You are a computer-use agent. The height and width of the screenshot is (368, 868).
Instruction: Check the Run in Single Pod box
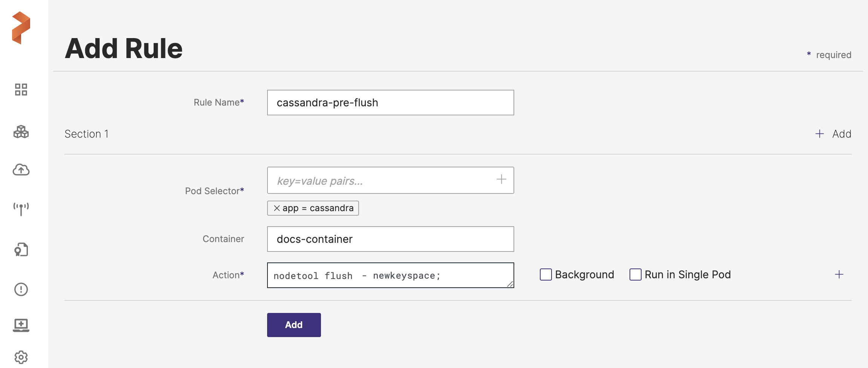tap(636, 274)
